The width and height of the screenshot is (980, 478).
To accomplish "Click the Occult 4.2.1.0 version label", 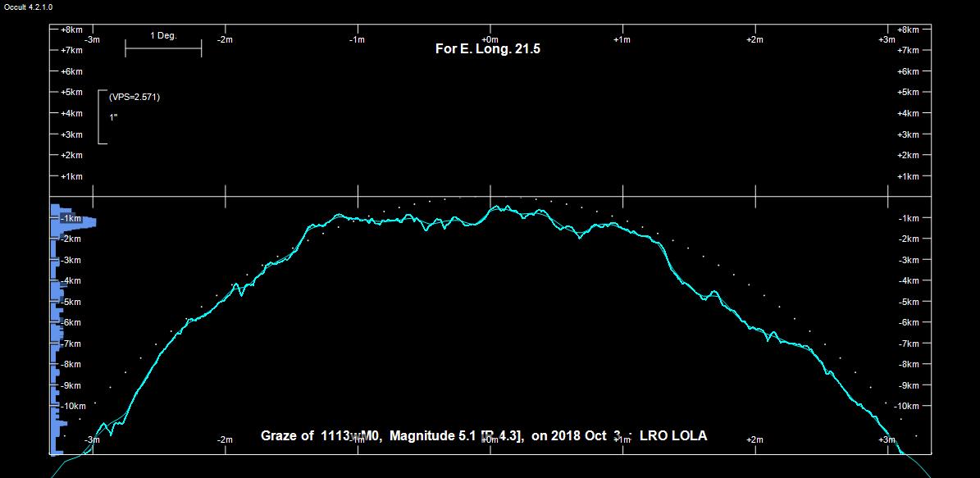I will 28,7.
